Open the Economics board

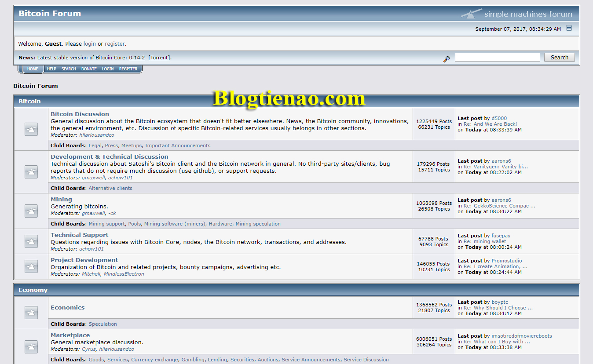pos(67,307)
